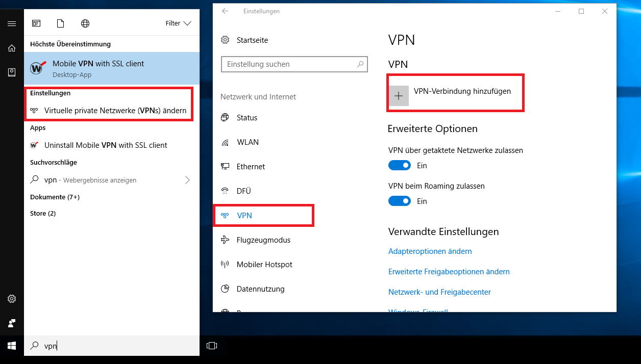This screenshot has height=364, width=641.
Task: Click the settings gear in search sidebar
Action: [x=12, y=299]
